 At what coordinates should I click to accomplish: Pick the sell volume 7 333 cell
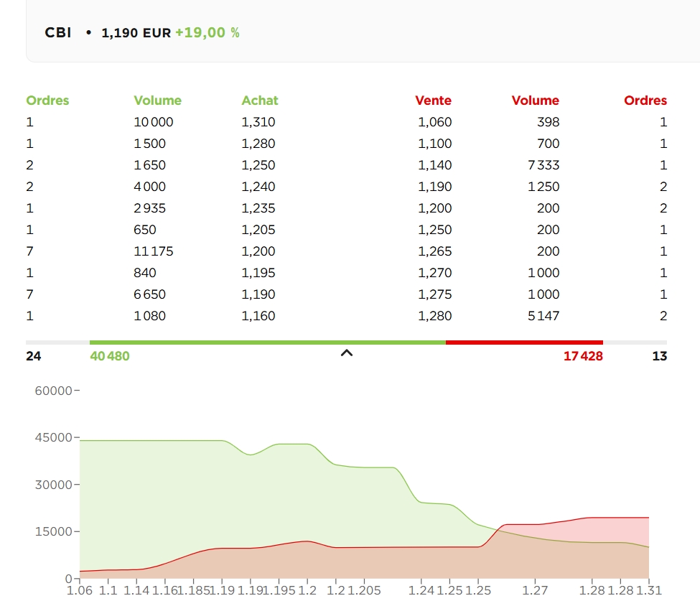point(543,165)
